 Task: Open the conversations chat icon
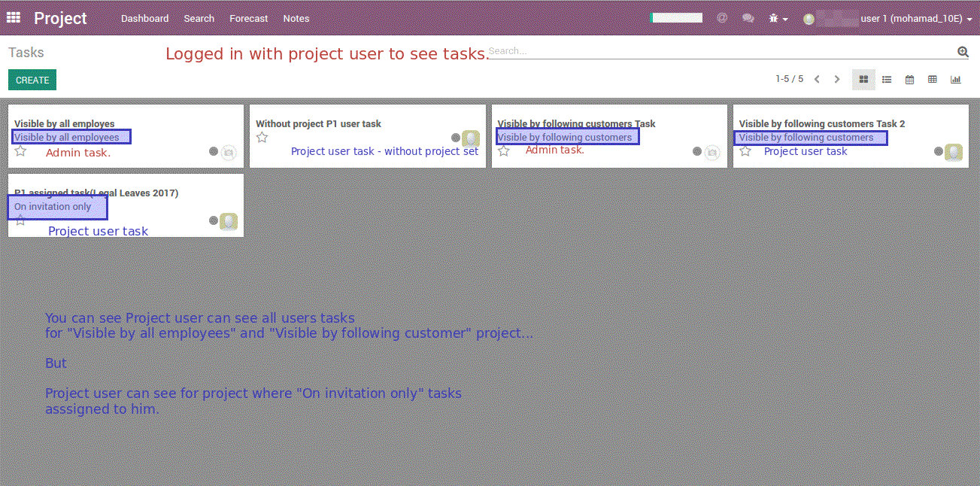pyautogui.click(x=748, y=18)
